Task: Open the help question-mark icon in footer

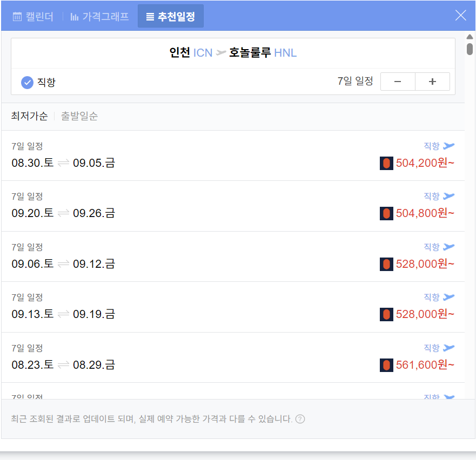Action: pos(300,419)
